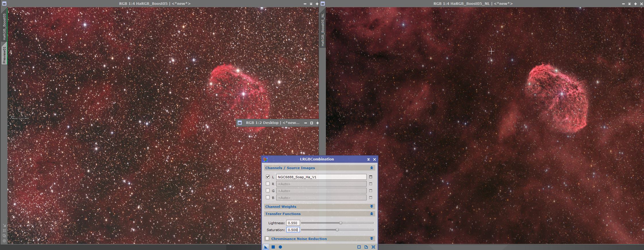Enable the G channel checkbox
The width and height of the screenshot is (644, 250).
coord(268,191)
